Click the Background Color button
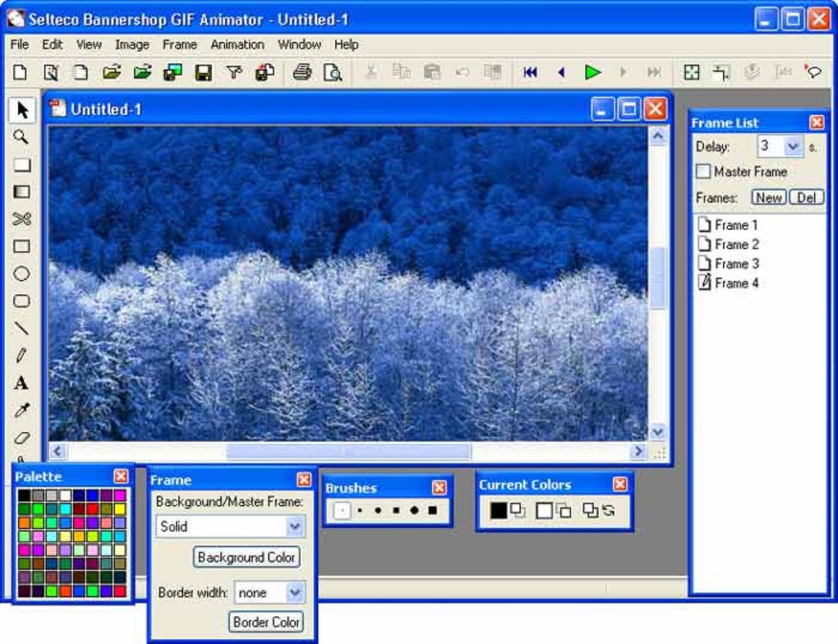Viewport: 838px width, 644px height. pyautogui.click(x=246, y=558)
